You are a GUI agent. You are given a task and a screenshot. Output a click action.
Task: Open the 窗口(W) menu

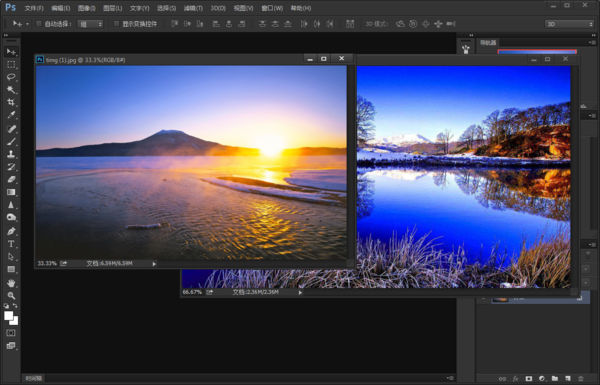coord(272,8)
